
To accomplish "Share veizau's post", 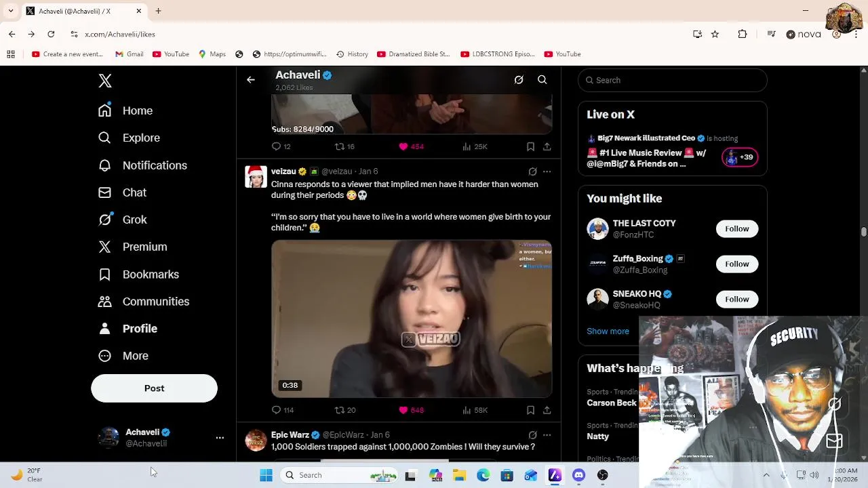I will pos(547,410).
